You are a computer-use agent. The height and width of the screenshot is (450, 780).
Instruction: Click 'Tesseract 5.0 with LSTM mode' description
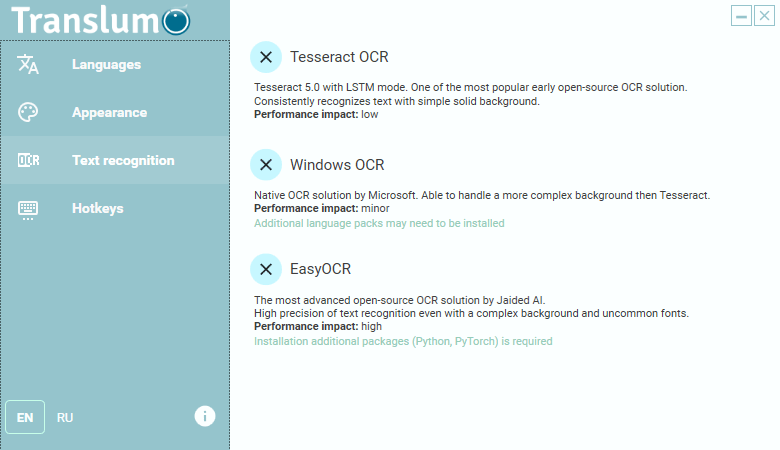tap(471, 88)
